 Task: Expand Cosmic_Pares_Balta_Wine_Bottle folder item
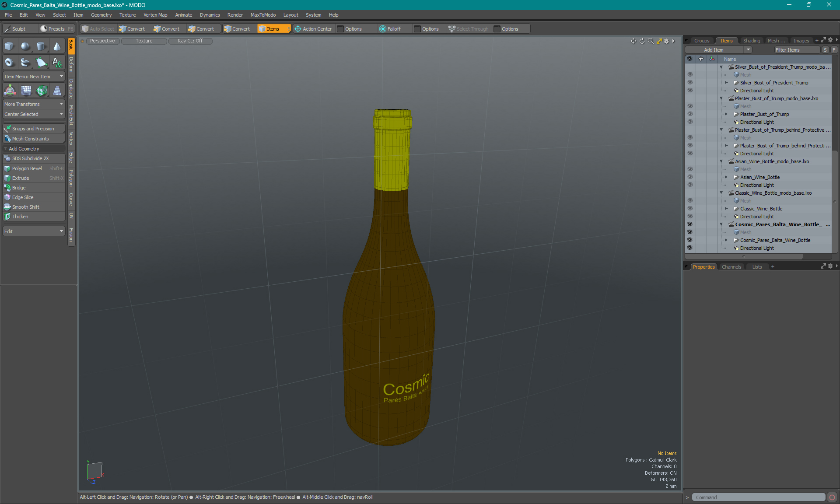click(x=727, y=240)
